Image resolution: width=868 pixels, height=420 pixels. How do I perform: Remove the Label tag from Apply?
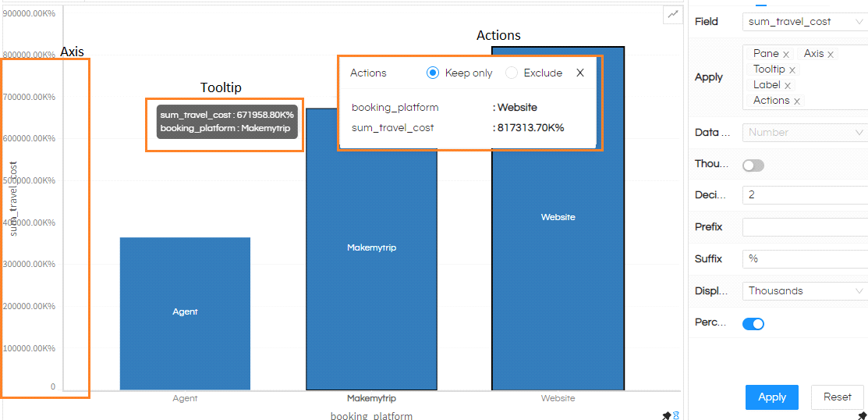tap(787, 85)
